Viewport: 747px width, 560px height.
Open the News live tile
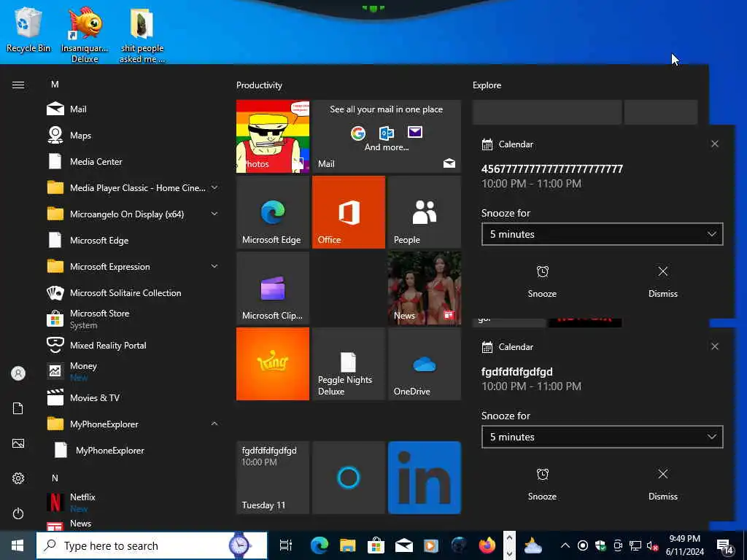pyautogui.click(x=425, y=288)
